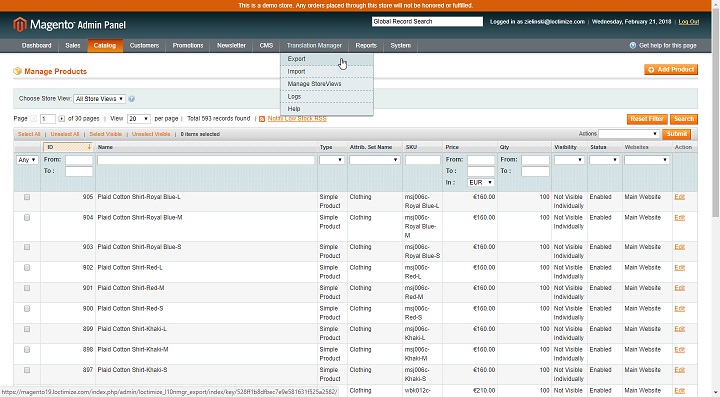Open the Status filter dropdown
Image resolution: width=720 pixels, height=397 pixels.
coord(604,160)
